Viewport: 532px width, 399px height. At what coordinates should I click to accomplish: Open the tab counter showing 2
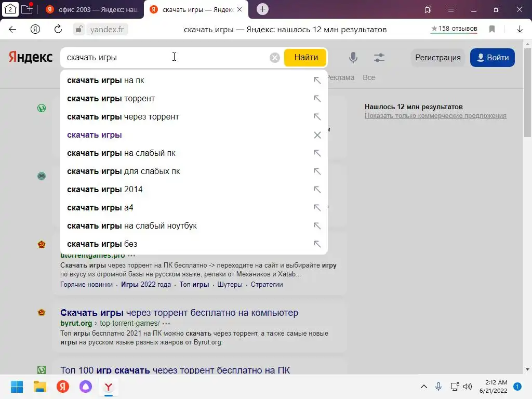(x=10, y=9)
